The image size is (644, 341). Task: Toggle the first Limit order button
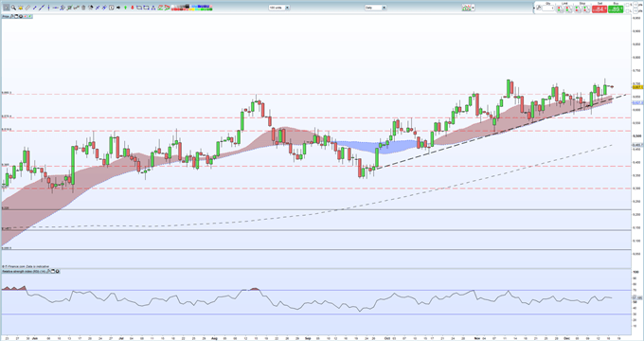tap(561, 9)
